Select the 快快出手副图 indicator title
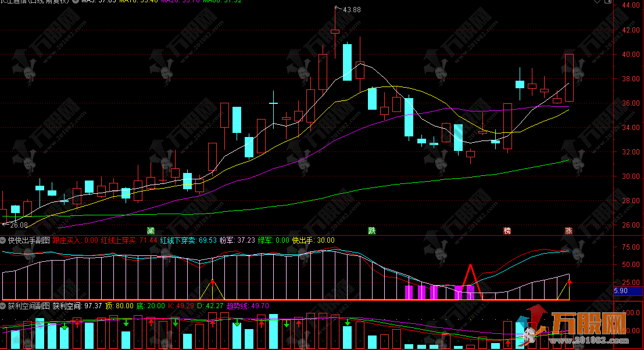Screen dimensions: 644x350 pos(28,240)
